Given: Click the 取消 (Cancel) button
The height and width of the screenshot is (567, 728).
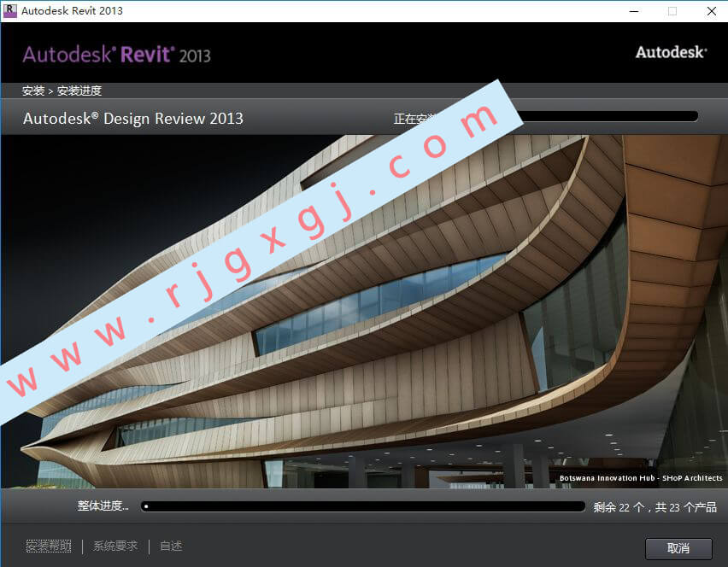Looking at the screenshot, I should 678,548.
